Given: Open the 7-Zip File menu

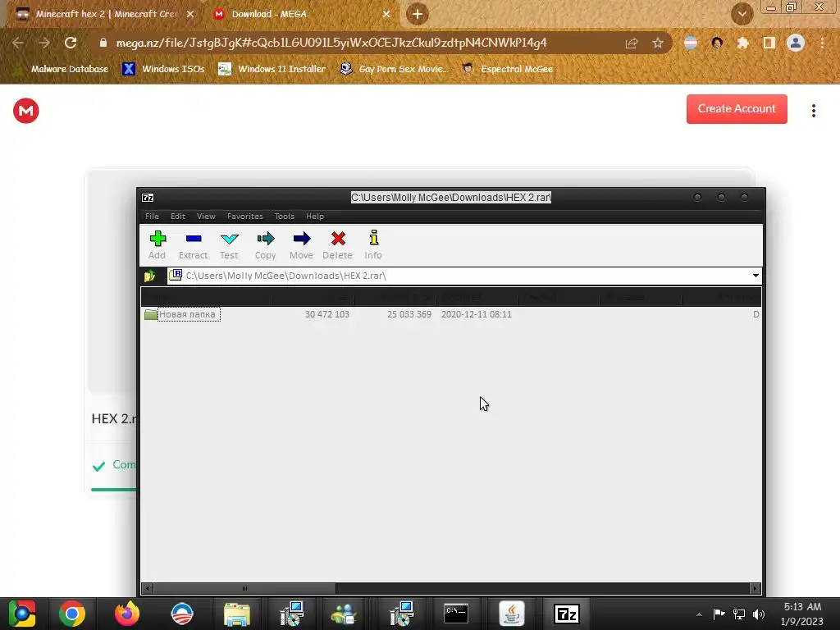Looking at the screenshot, I should 152,217.
